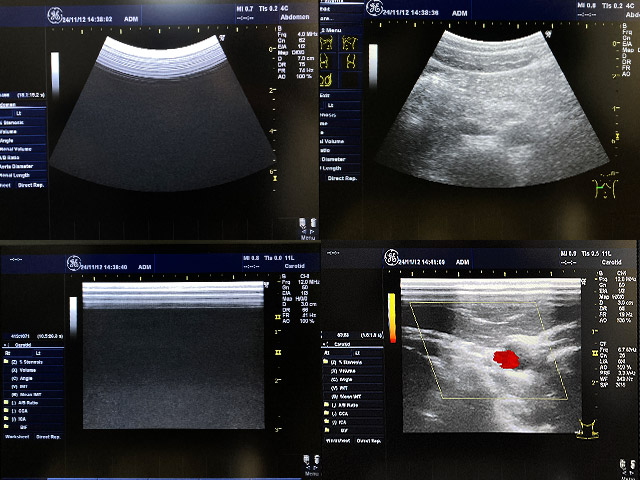Viewport: 640px width, 480px height.
Task: Click the left trackball icon above Menu on the blank carotid screen
Action: [306, 460]
